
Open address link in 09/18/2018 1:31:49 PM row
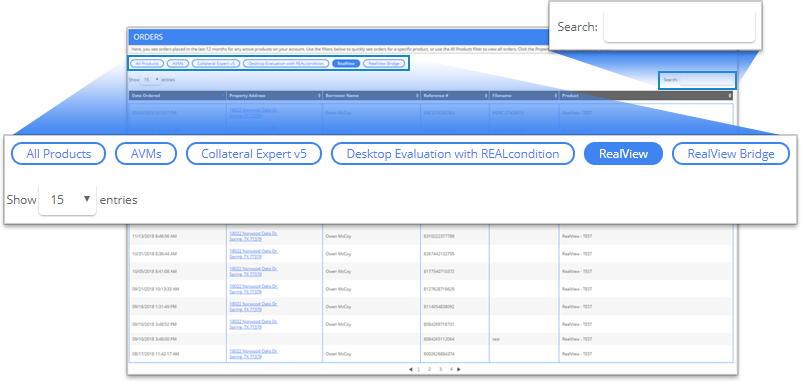(253, 306)
